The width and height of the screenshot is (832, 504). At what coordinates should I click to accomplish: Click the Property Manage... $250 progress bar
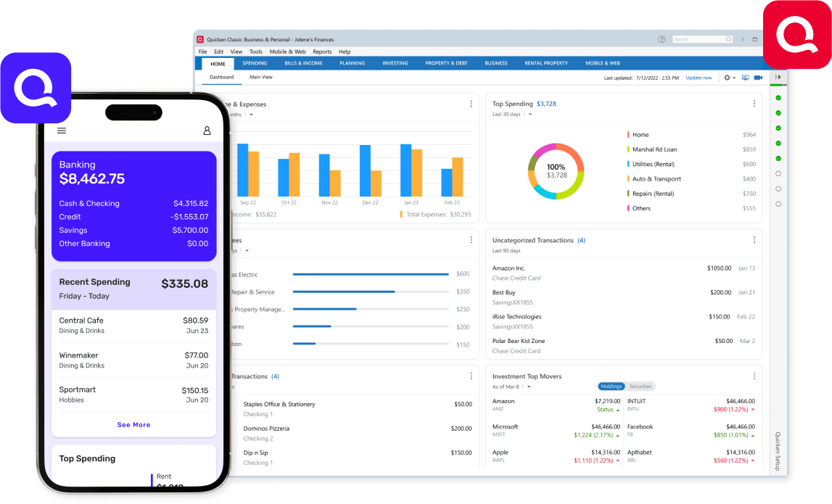coord(371,310)
